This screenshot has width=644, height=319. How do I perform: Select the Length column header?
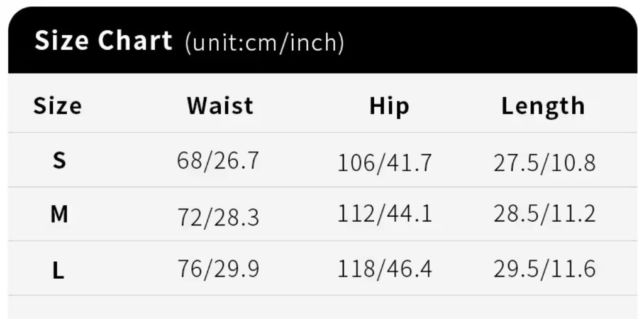click(543, 106)
